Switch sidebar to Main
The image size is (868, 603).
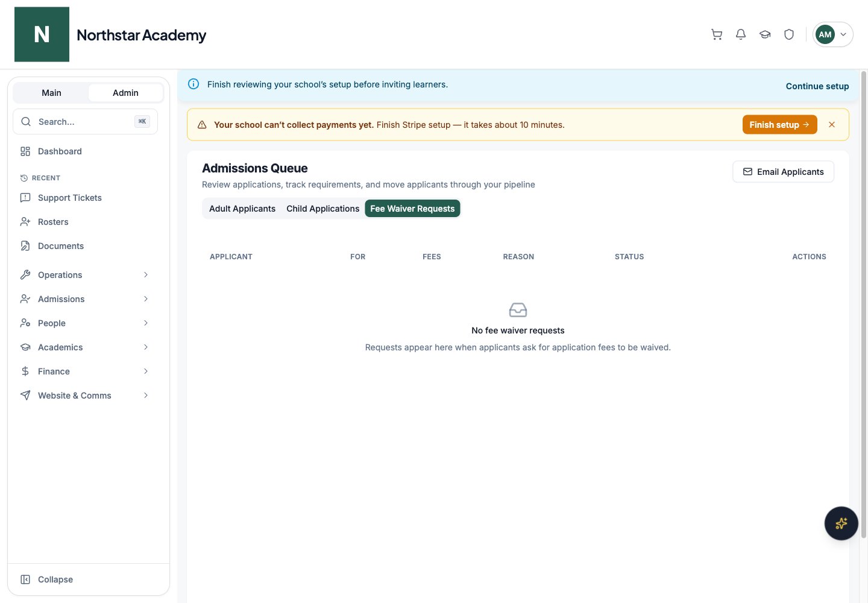click(51, 93)
